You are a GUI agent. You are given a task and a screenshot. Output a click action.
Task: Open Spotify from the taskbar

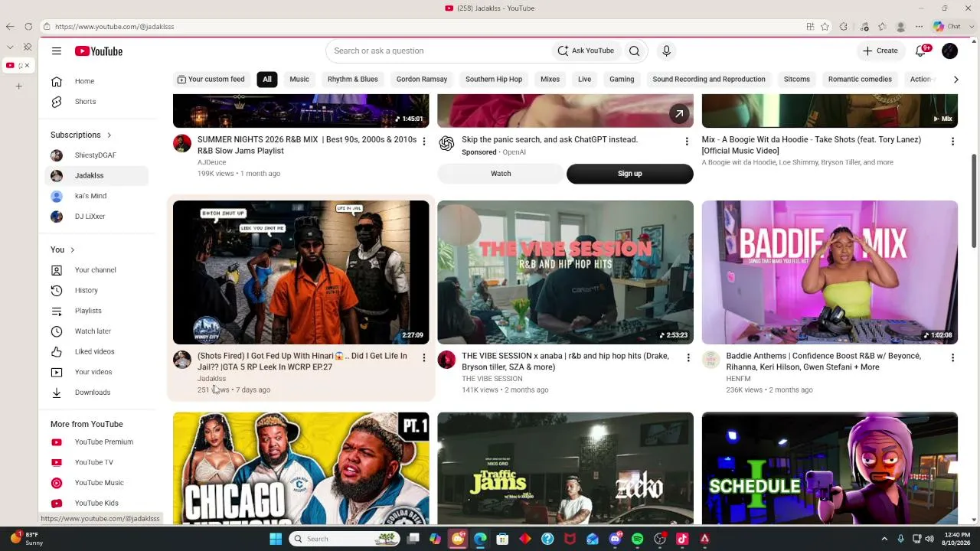click(x=638, y=539)
